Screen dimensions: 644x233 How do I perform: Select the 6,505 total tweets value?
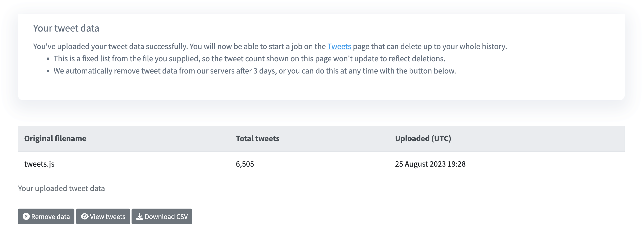point(245,164)
